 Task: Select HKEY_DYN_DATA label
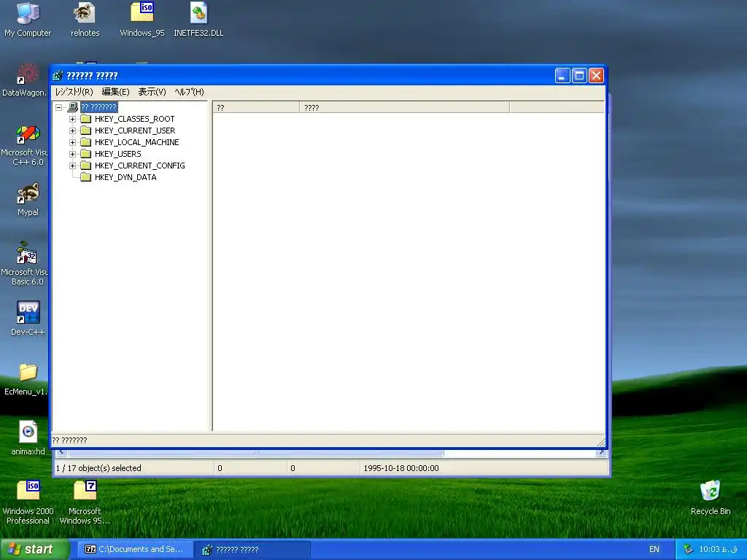[125, 177]
